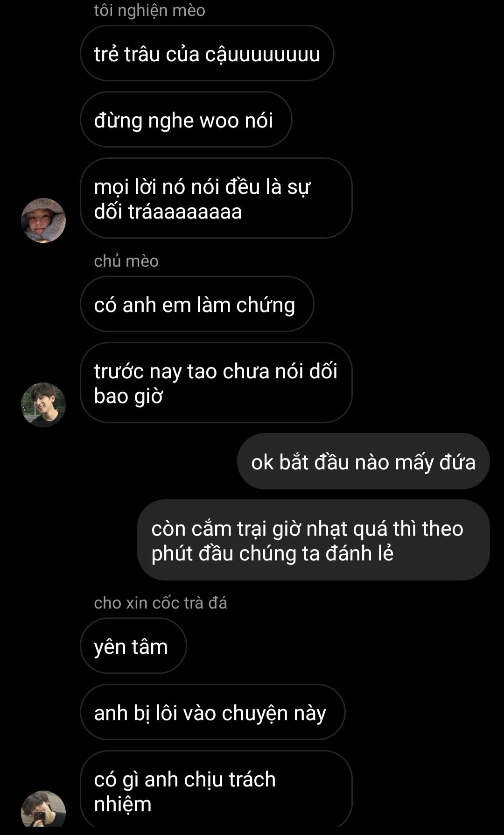Tap the word "nhiệm" in the last bubble

pos(123,805)
